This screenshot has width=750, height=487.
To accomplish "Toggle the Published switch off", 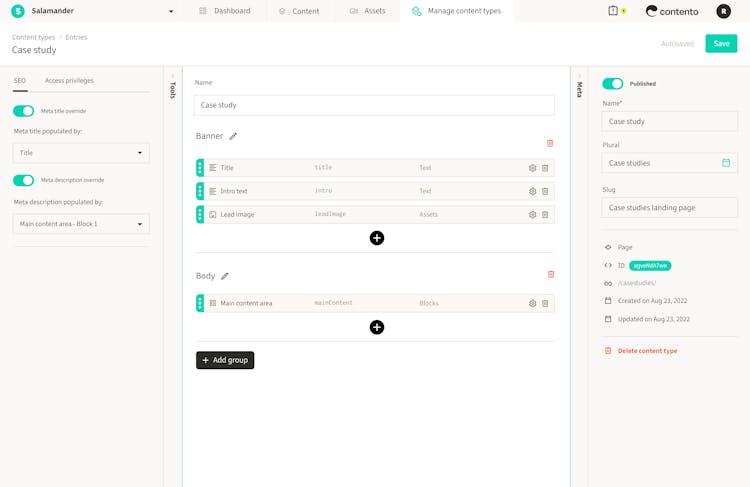I will pos(612,84).
